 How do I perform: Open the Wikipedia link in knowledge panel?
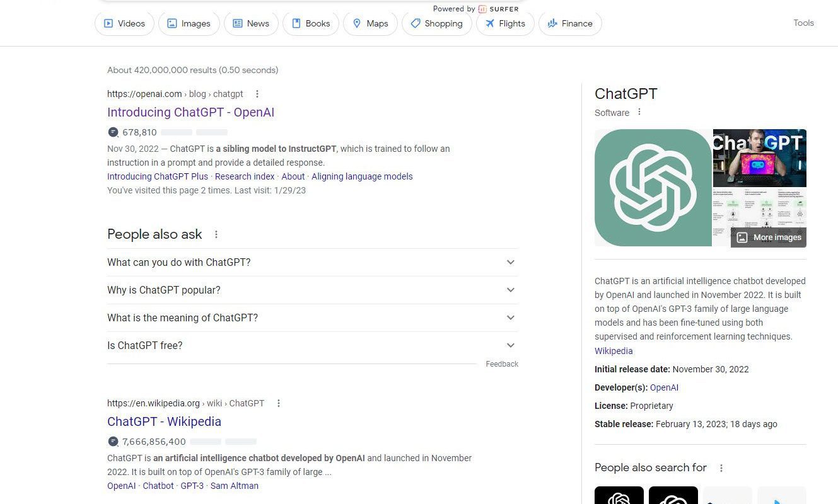tap(614, 351)
